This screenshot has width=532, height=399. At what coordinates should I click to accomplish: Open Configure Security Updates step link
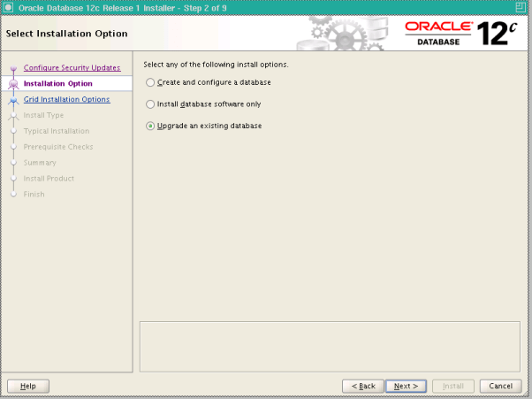[x=72, y=67]
